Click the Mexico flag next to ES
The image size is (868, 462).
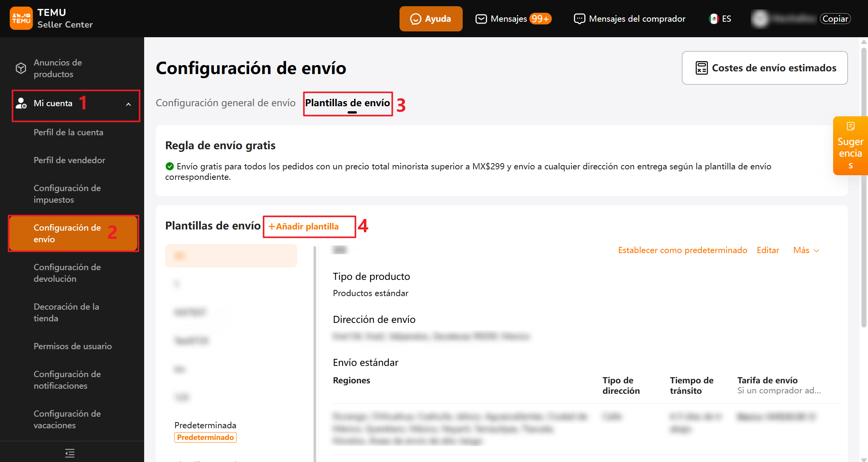tap(713, 18)
